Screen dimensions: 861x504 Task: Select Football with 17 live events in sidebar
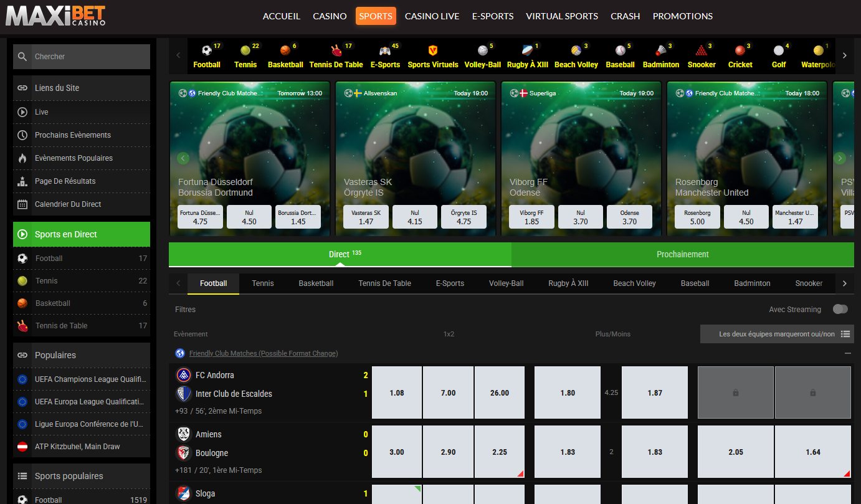coord(82,258)
